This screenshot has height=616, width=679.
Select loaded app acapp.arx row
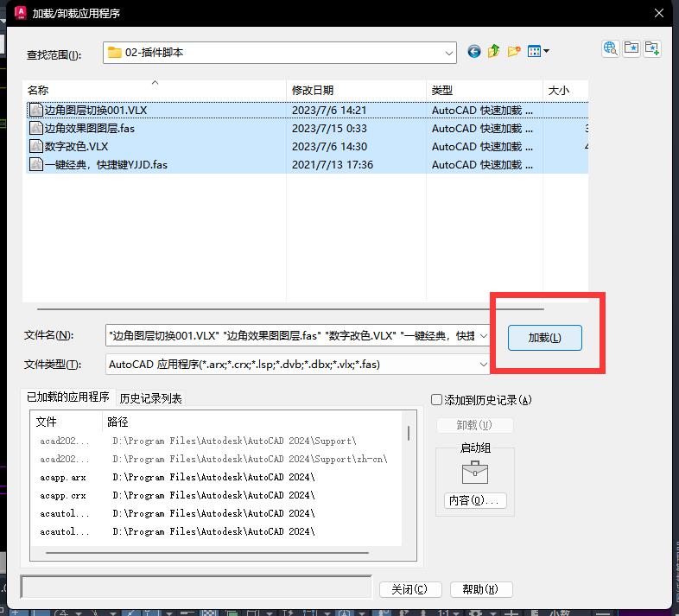coord(217,477)
